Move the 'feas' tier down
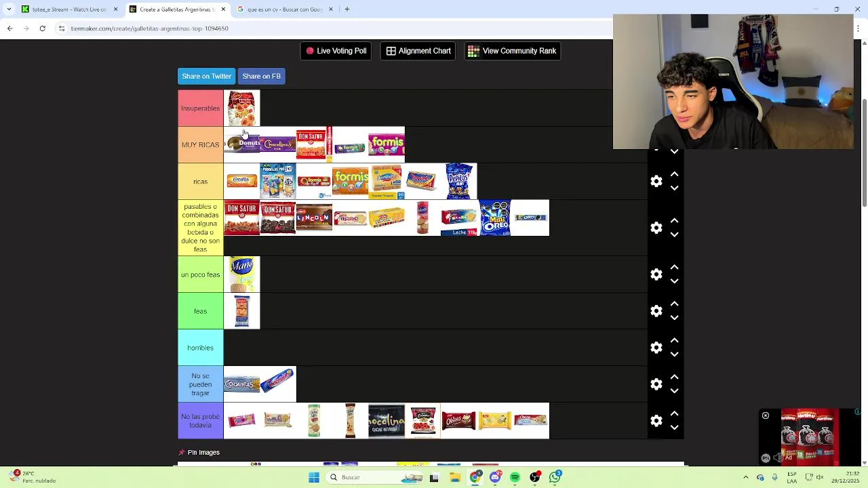Image resolution: width=868 pixels, height=488 pixels. tap(674, 318)
